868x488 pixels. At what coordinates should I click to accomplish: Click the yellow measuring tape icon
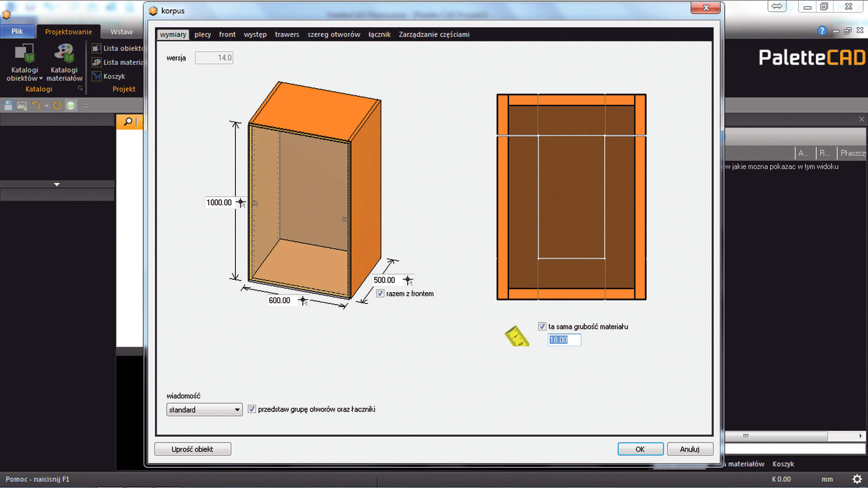click(517, 336)
